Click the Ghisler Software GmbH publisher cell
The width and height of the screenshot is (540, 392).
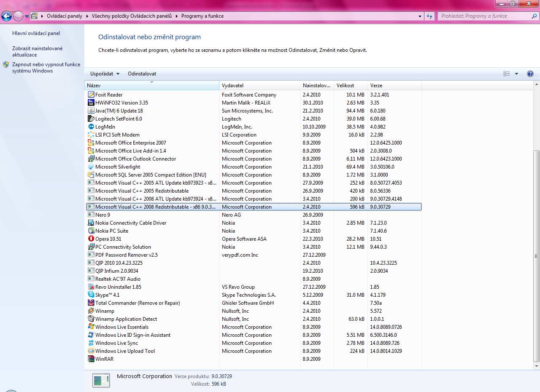(248, 303)
